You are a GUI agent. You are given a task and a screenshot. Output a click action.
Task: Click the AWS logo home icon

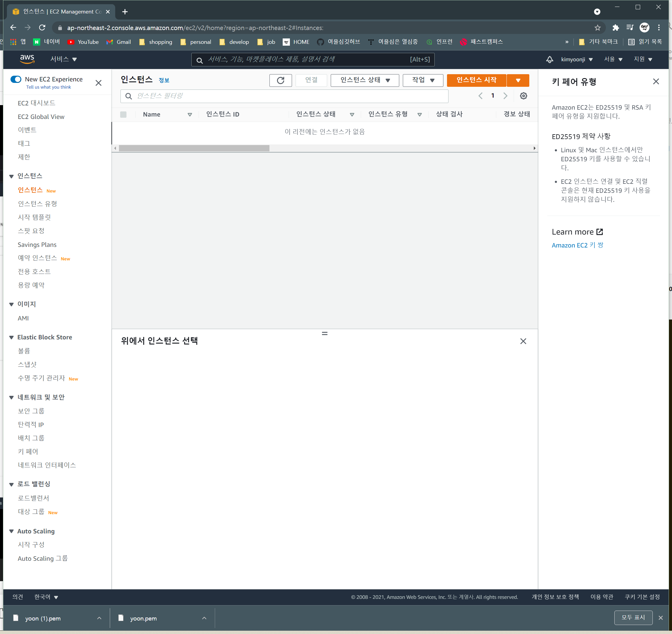27,59
